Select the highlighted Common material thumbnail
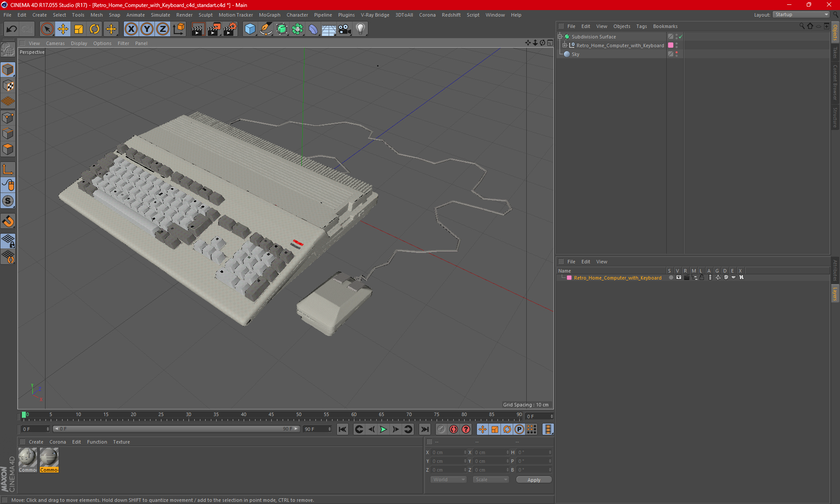 coord(49,460)
